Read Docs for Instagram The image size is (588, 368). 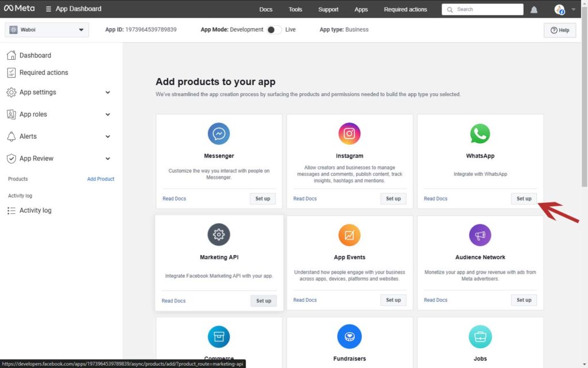(x=305, y=198)
